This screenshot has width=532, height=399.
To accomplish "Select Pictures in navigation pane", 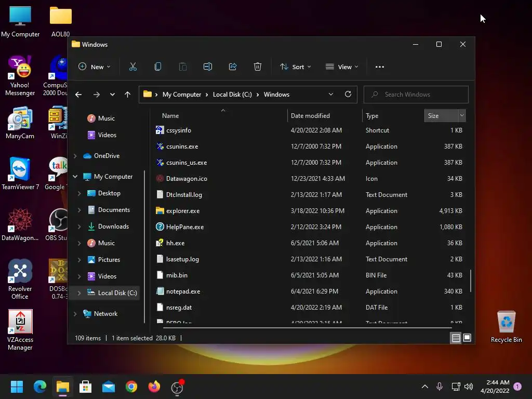I will click(x=109, y=260).
